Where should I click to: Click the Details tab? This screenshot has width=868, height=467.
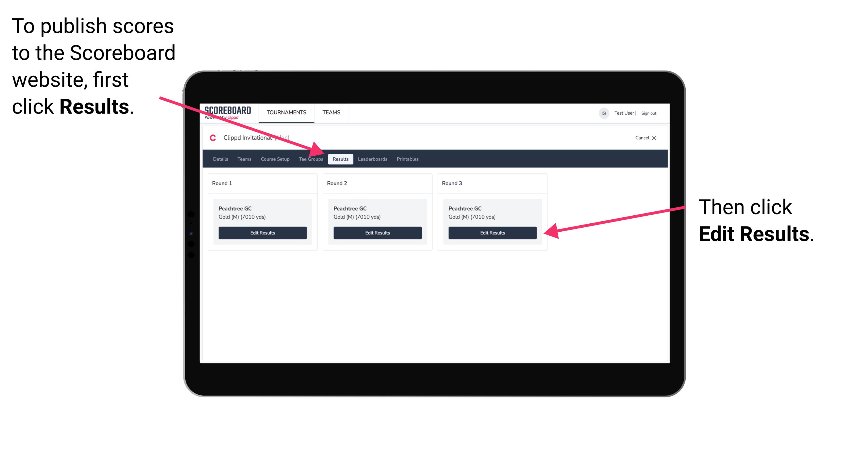pyautogui.click(x=221, y=159)
